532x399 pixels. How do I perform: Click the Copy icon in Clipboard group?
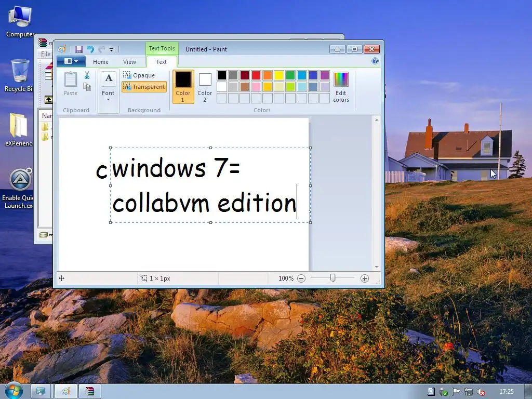click(87, 87)
